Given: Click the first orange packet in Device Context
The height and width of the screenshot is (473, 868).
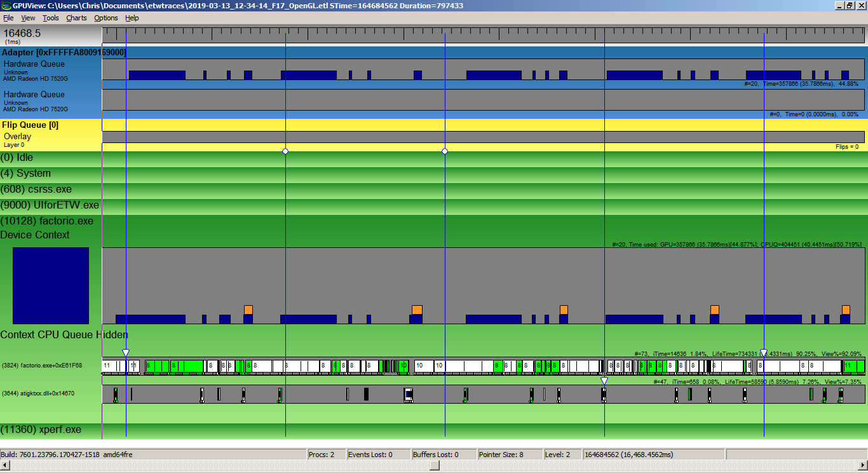Looking at the screenshot, I should pos(248,310).
